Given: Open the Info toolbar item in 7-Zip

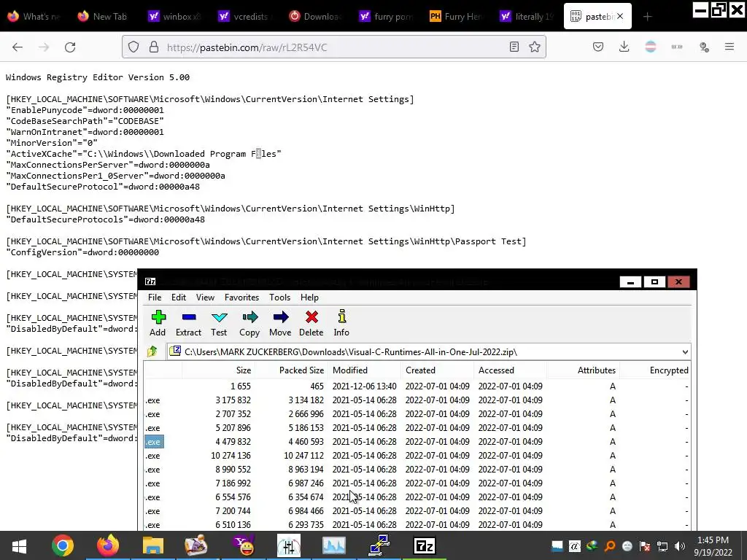Looking at the screenshot, I should (x=341, y=323).
